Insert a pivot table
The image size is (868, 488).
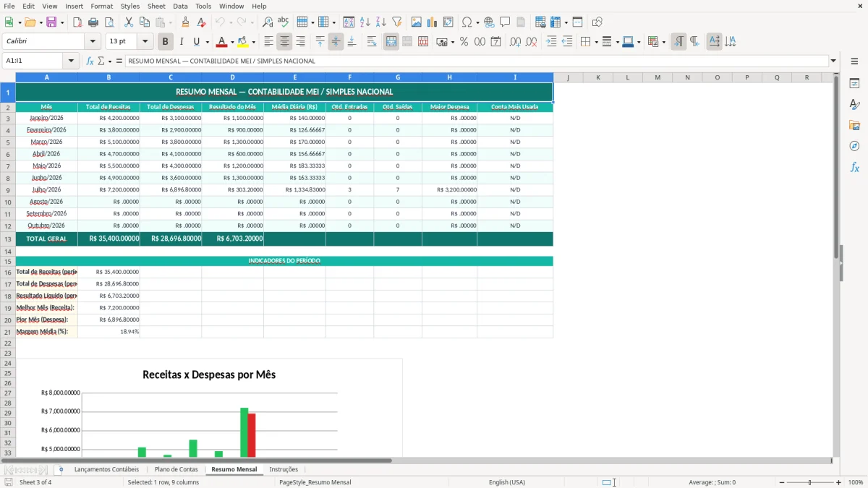click(x=448, y=22)
